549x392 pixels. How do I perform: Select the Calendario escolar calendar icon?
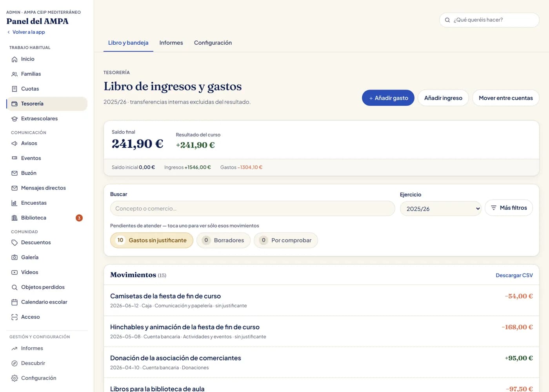click(15, 302)
